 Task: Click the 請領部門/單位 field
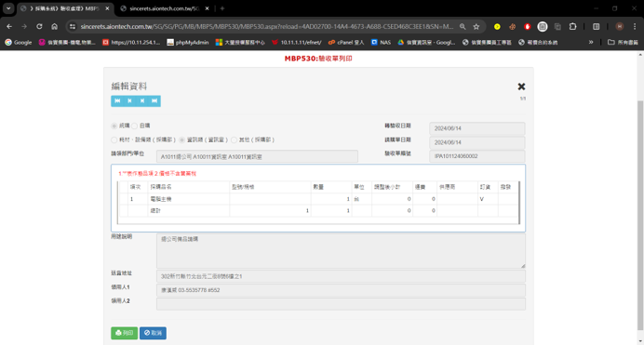pos(257,156)
